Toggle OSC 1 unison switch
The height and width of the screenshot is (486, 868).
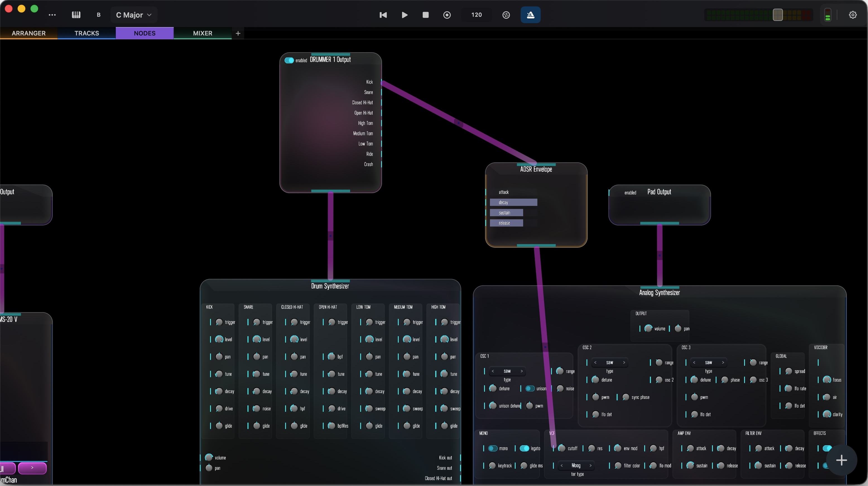pos(530,389)
